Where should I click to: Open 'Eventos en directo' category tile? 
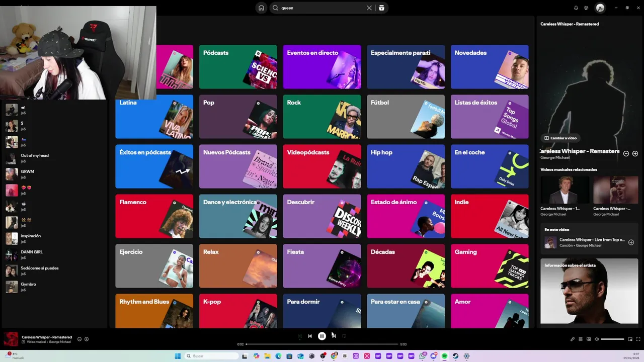click(322, 67)
